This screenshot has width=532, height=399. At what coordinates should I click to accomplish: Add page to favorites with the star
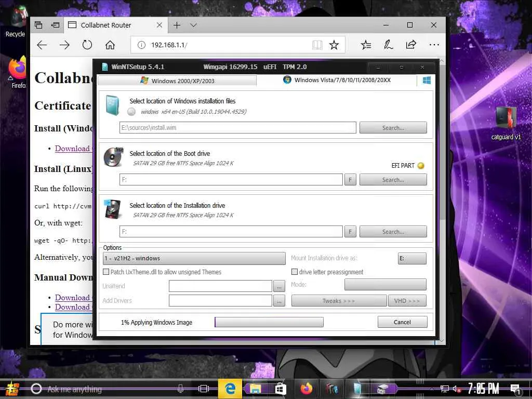point(334,45)
